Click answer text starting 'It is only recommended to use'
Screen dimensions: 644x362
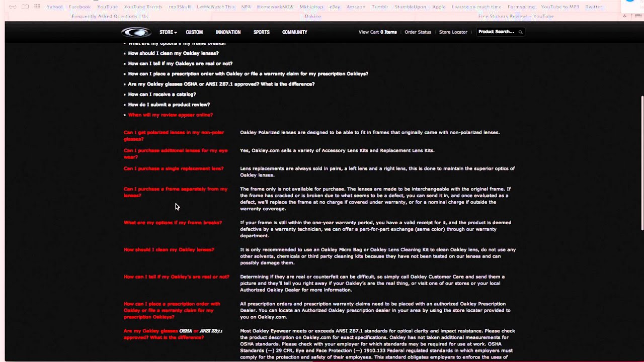(x=378, y=256)
